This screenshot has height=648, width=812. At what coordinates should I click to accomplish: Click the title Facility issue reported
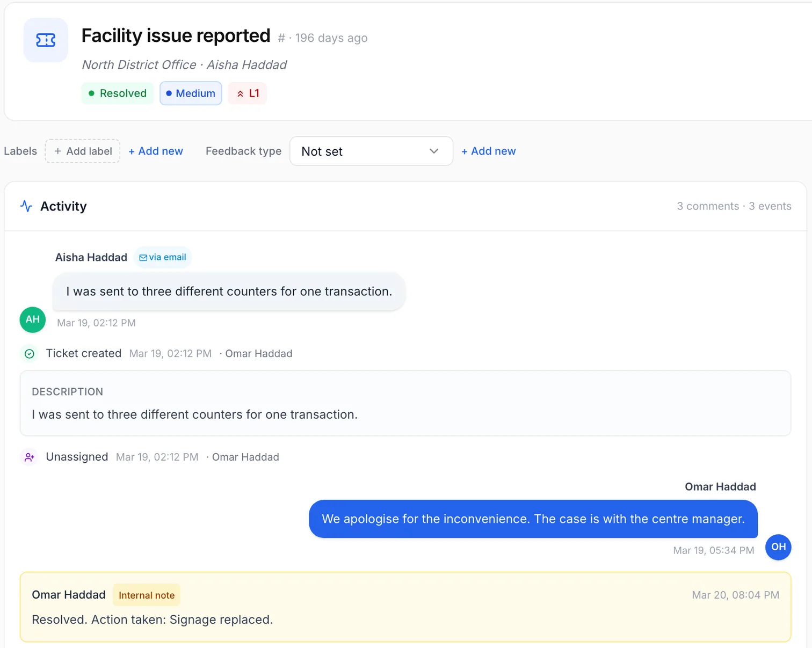[176, 36]
